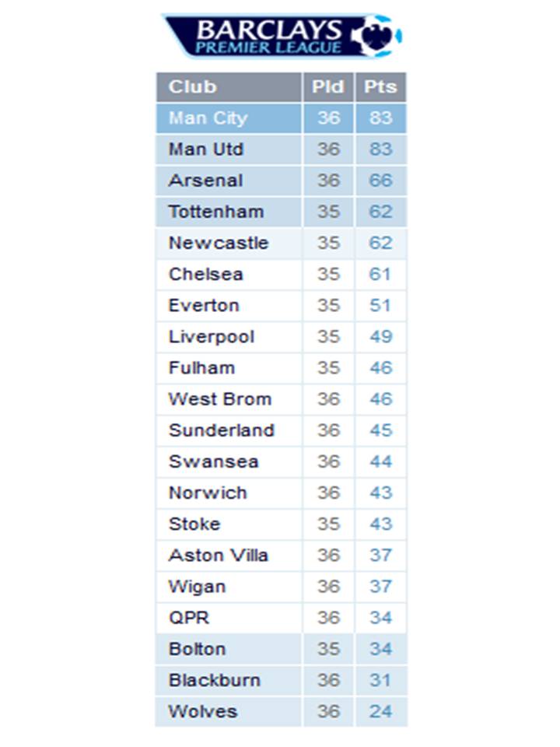Click the Pld column header
This screenshot has height=747, width=560.
pos(328,86)
